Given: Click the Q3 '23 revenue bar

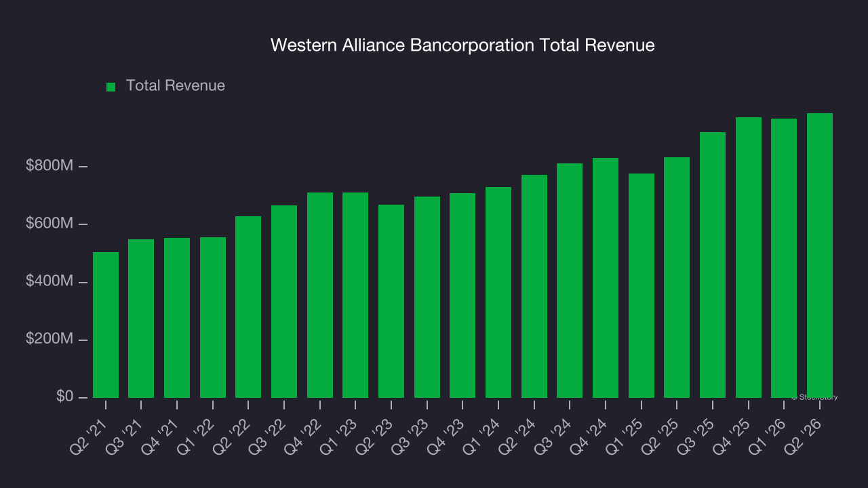Looking at the screenshot, I should pos(427,297).
